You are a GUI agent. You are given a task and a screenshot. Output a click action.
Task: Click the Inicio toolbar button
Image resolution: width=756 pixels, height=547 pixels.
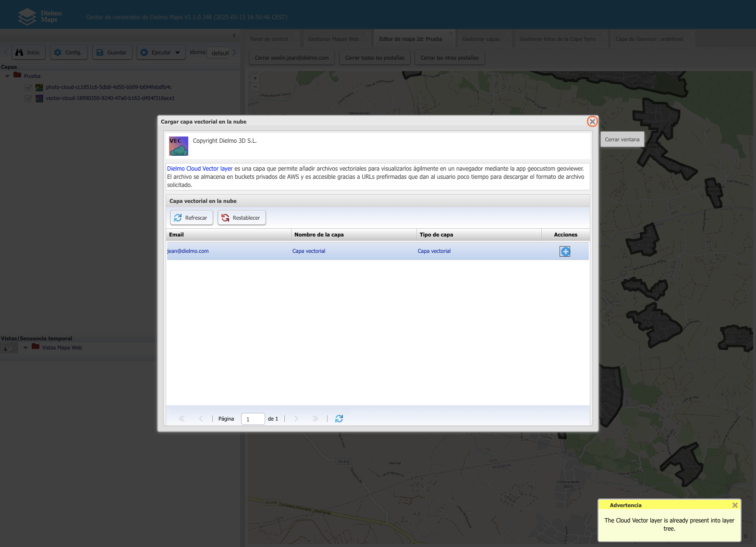tap(28, 52)
